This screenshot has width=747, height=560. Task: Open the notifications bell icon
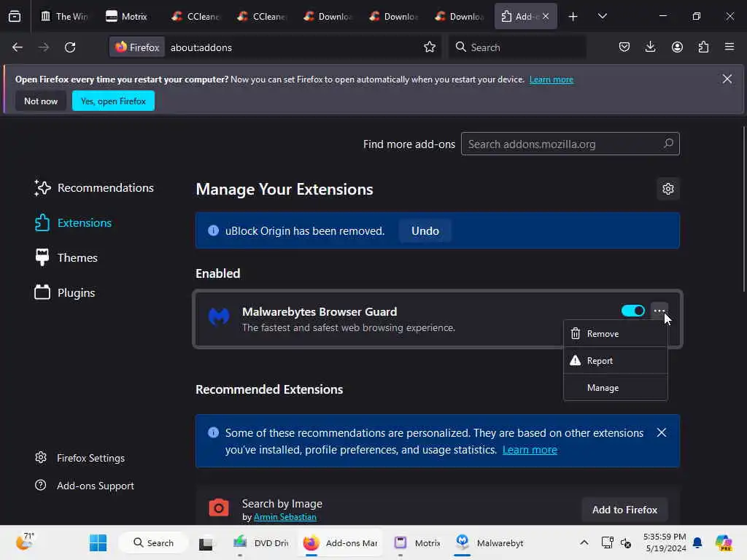tap(697, 542)
